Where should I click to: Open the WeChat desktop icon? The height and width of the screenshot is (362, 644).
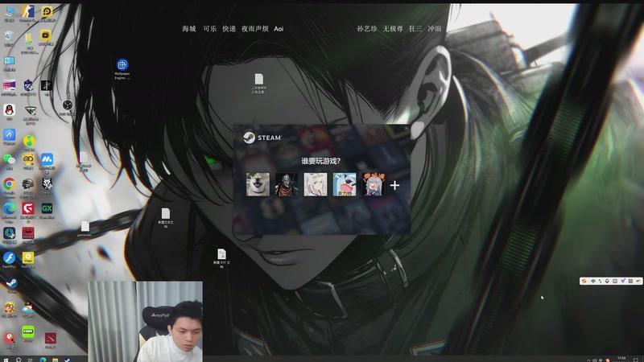pos(9,161)
